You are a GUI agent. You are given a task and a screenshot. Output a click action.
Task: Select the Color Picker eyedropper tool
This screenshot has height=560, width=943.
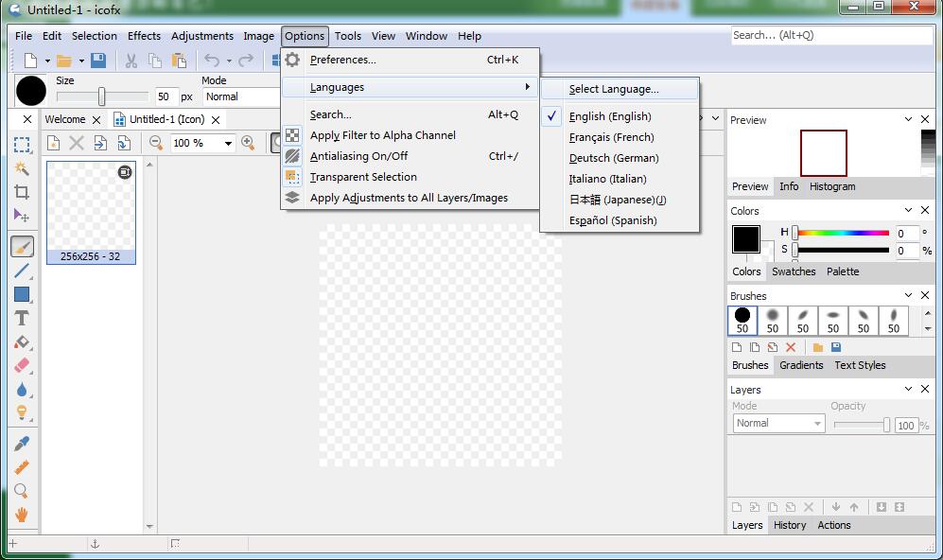click(21, 443)
